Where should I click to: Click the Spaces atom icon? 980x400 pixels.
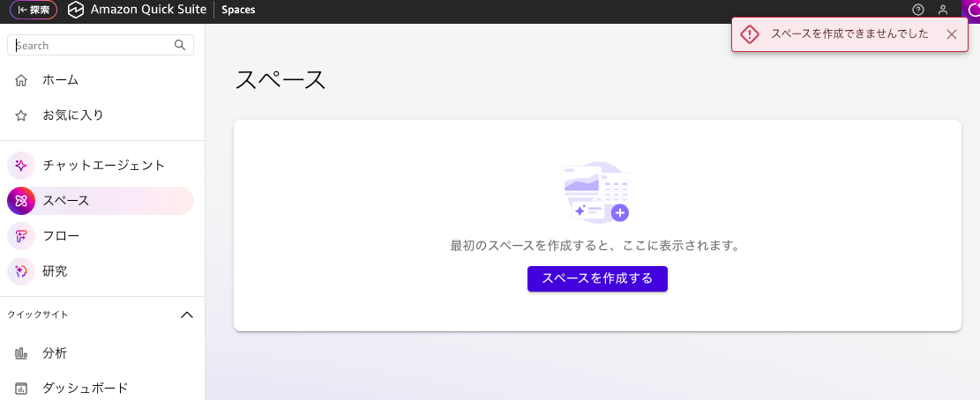click(x=20, y=201)
